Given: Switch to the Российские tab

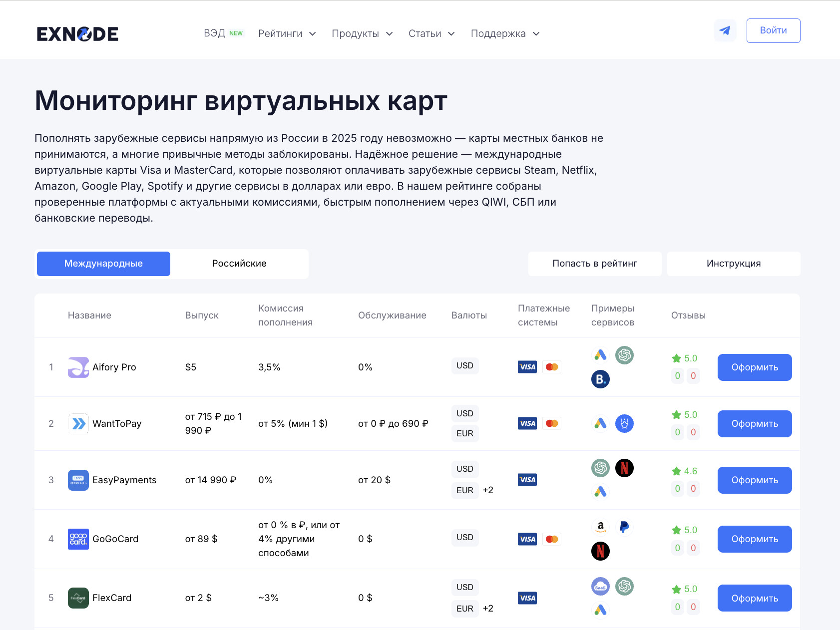Looking at the screenshot, I should click(x=239, y=264).
